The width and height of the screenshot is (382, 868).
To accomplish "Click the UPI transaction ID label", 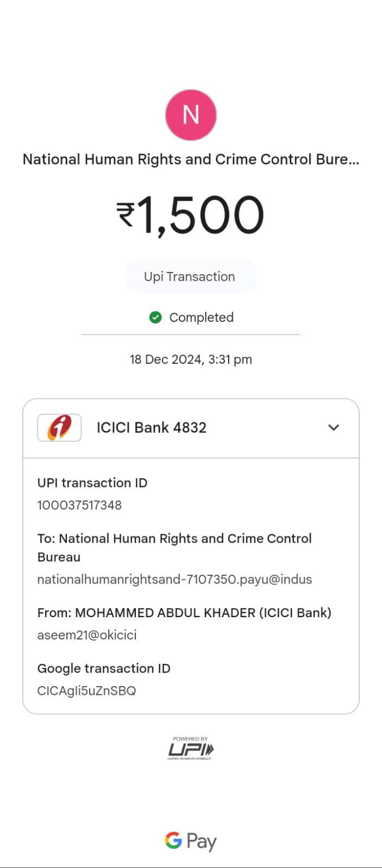I will point(92,483).
